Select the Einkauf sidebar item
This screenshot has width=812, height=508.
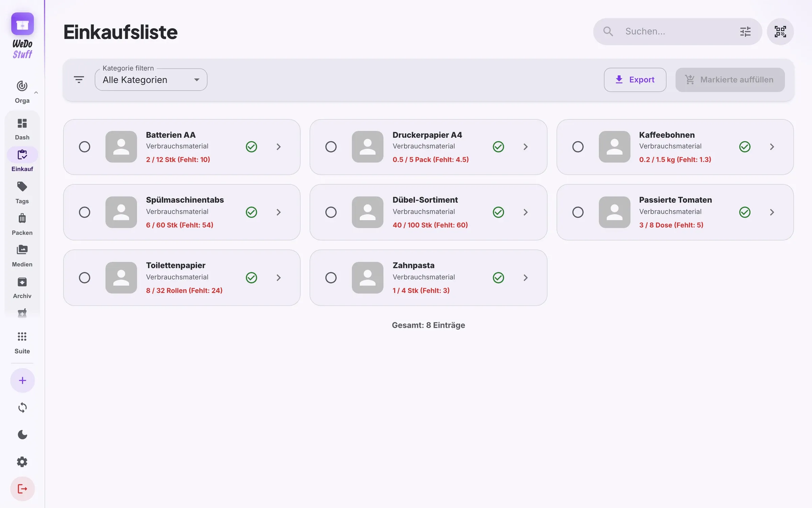(x=22, y=160)
